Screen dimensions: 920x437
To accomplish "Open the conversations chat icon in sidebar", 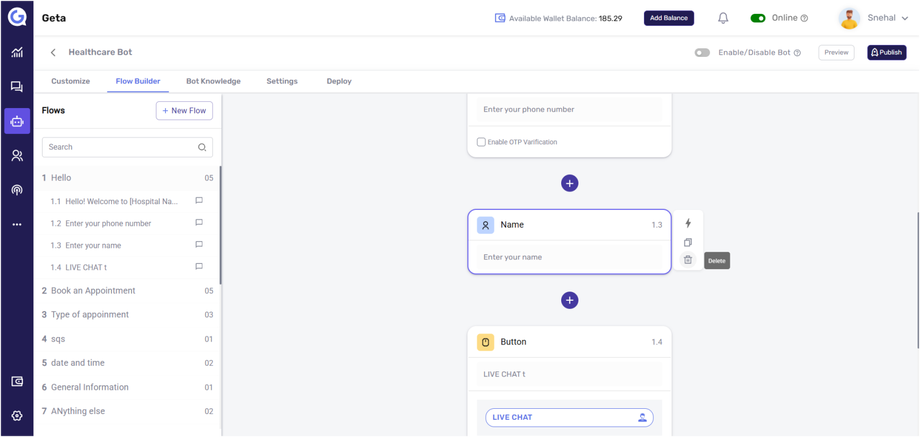I will pos(17,87).
